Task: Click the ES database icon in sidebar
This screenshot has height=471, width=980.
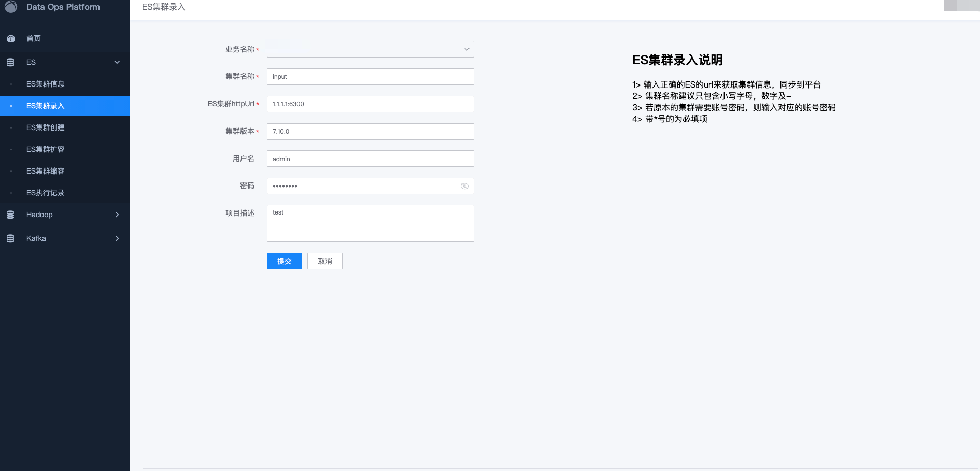Action: click(10, 62)
